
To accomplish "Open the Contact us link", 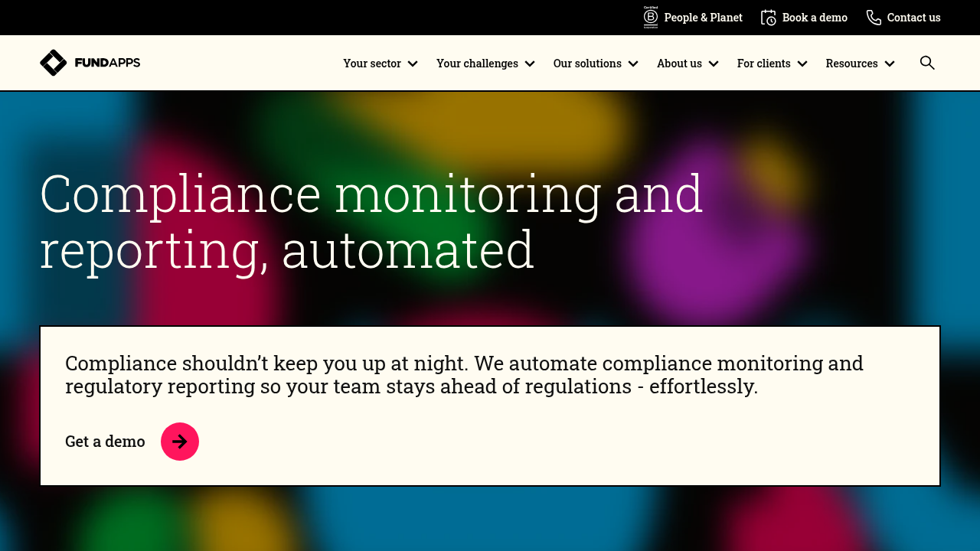I will pyautogui.click(x=913, y=17).
